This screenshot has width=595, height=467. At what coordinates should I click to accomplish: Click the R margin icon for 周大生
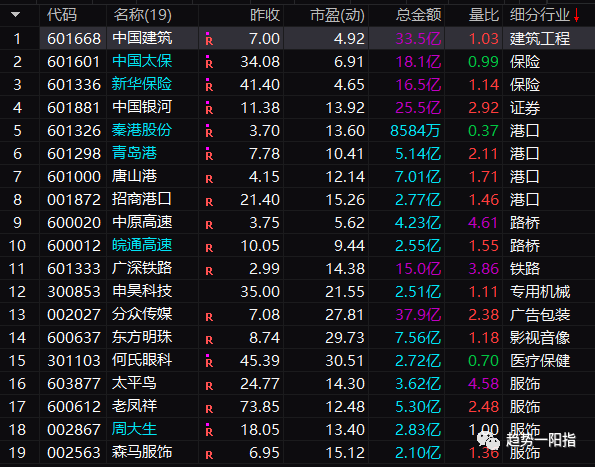[x=209, y=430]
